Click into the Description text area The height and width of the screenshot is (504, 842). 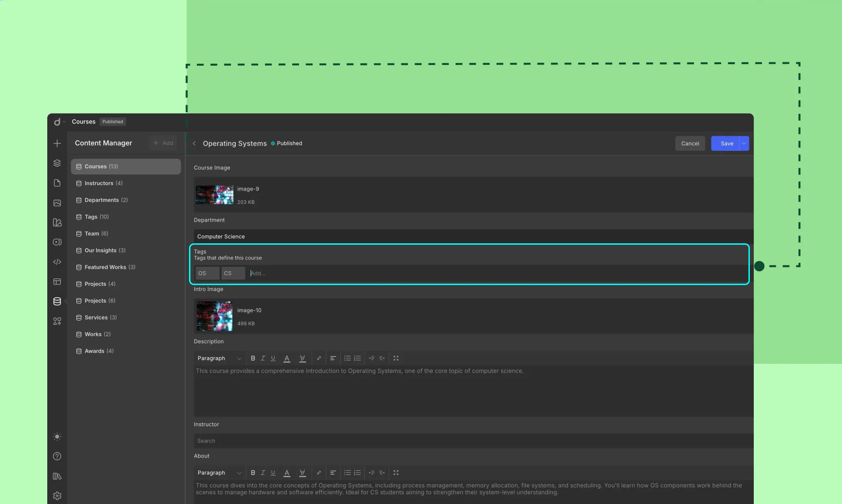tap(473, 391)
